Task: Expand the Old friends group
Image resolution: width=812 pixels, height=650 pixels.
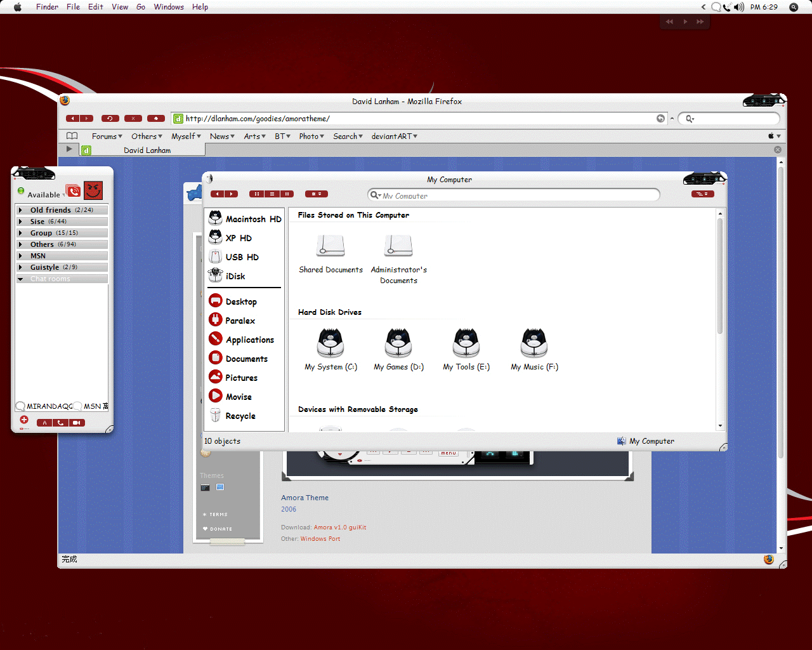Action: pyautogui.click(x=20, y=210)
